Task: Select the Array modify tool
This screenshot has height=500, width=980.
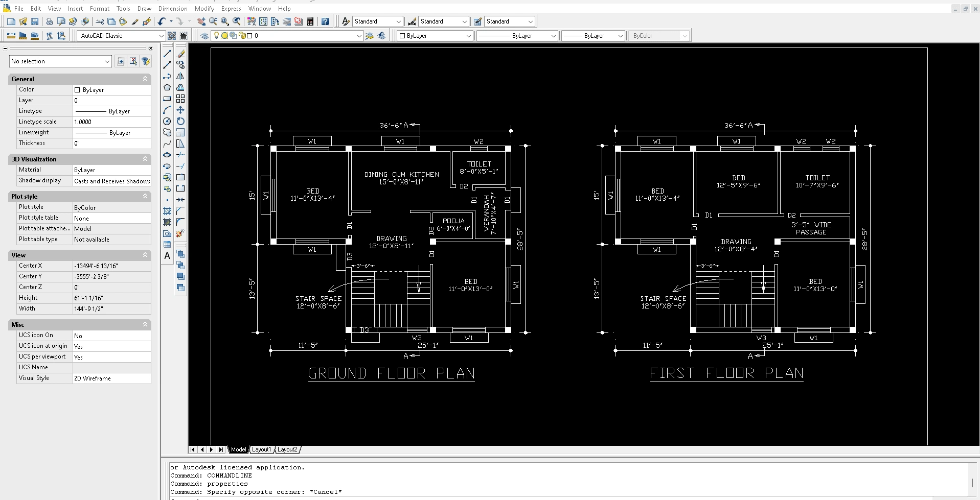Action: point(180,99)
